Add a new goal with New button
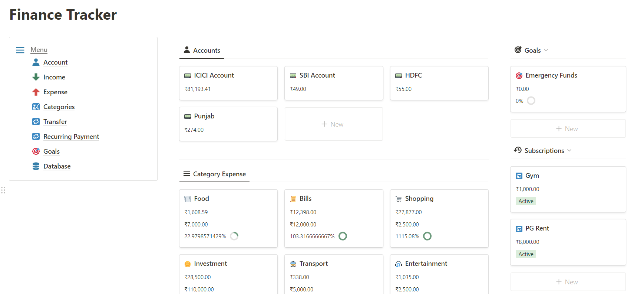The image size is (644, 294). point(568,129)
